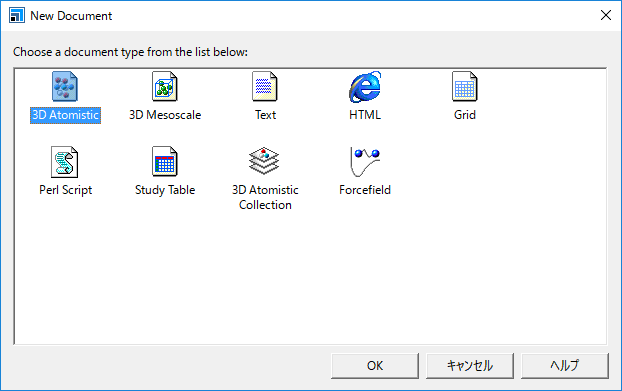The width and height of the screenshot is (622, 391).
Task: Click the "3D Mesoscale" text label
Action: click(x=165, y=115)
